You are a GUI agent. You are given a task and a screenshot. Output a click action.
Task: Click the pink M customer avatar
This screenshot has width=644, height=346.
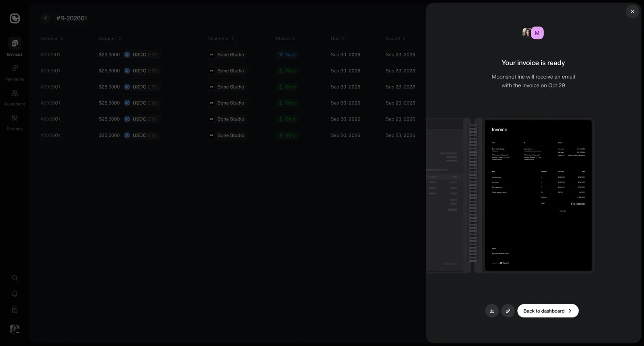coord(537,33)
